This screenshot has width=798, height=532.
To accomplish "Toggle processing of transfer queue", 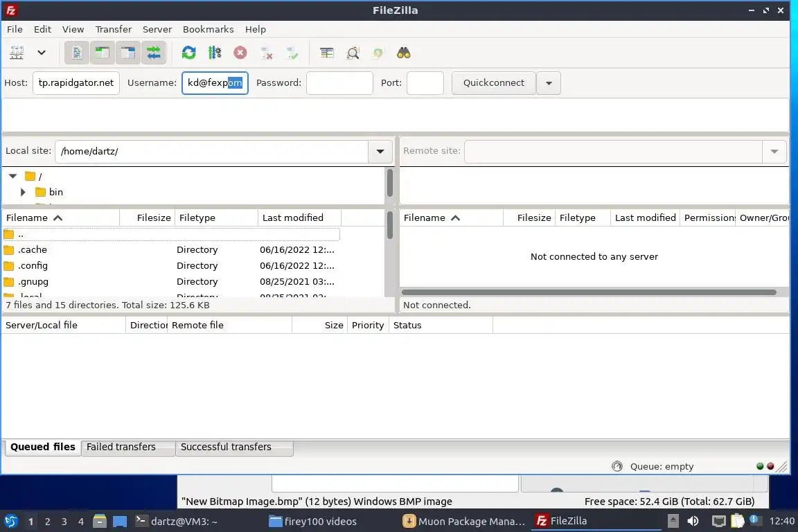I will click(x=215, y=53).
